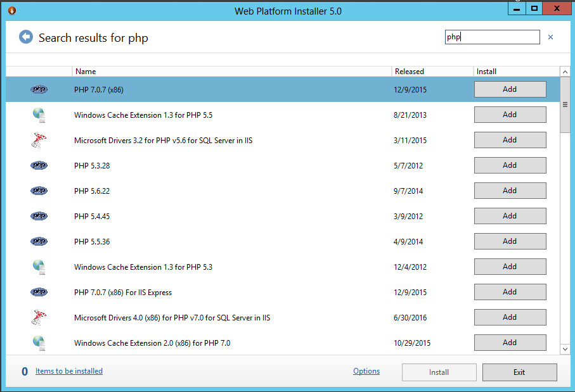
Task: Click scrollbar up arrow
Action: coord(565,72)
